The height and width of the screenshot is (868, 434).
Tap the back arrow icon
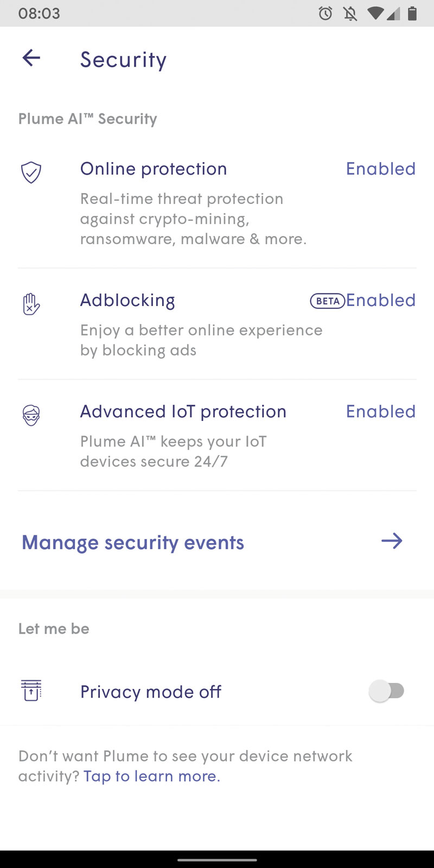pos(31,58)
